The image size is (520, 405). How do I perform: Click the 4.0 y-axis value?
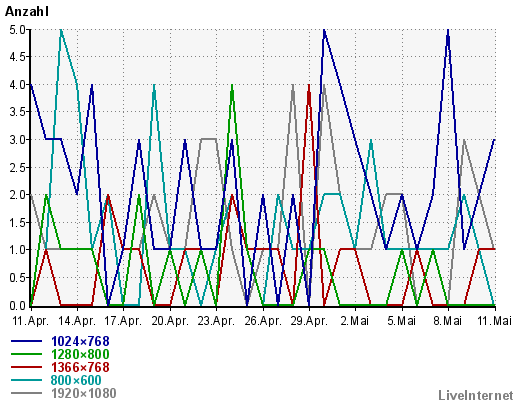tap(17, 85)
